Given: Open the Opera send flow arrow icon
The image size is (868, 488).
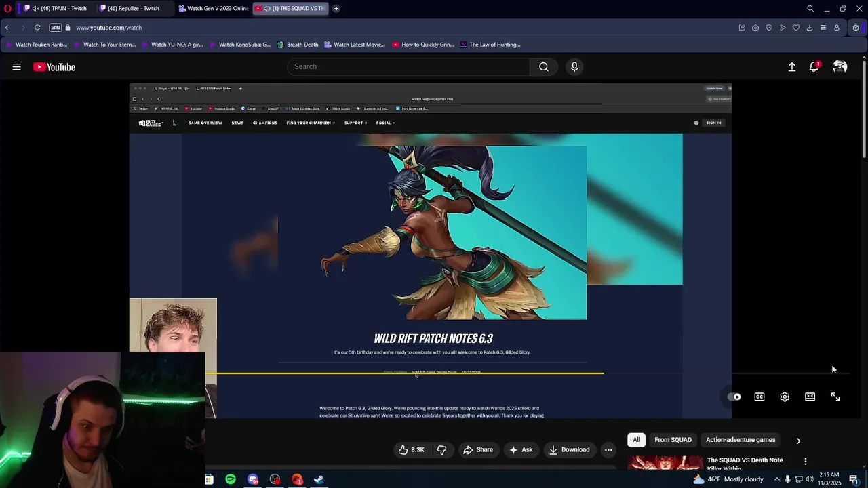Looking at the screenshot, I should pyautogui.click(x=783, y=28).
